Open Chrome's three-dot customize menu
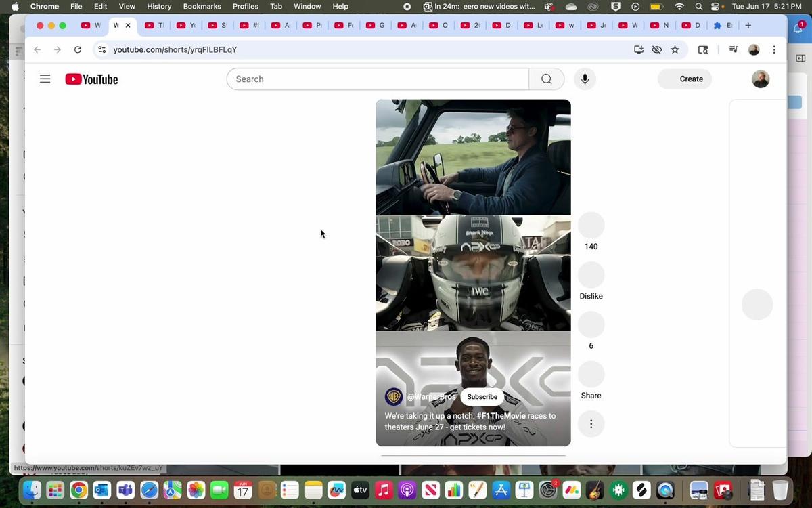This screenshot has width=812, height=508. (774, 50)
